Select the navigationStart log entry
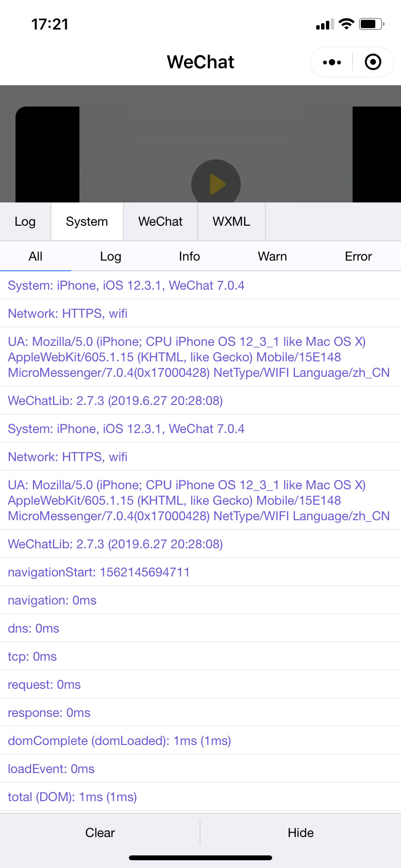Screen dimensions: 401x868 coord(99,572)
